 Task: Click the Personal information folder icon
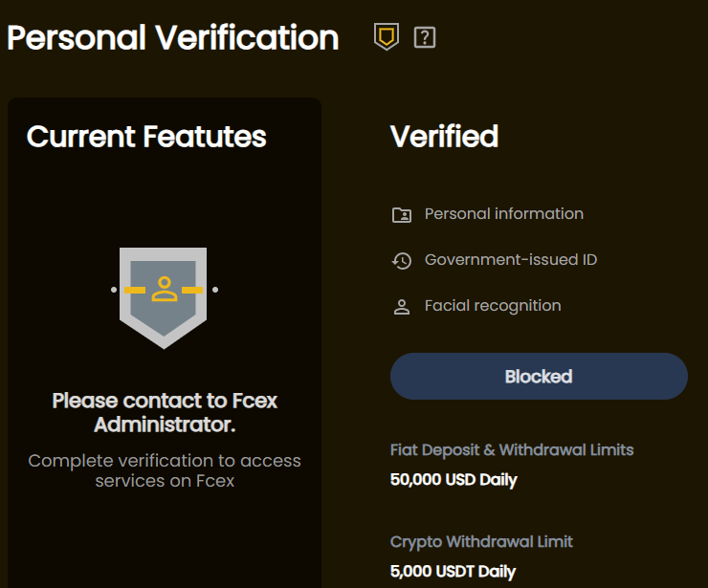(402, 215)
